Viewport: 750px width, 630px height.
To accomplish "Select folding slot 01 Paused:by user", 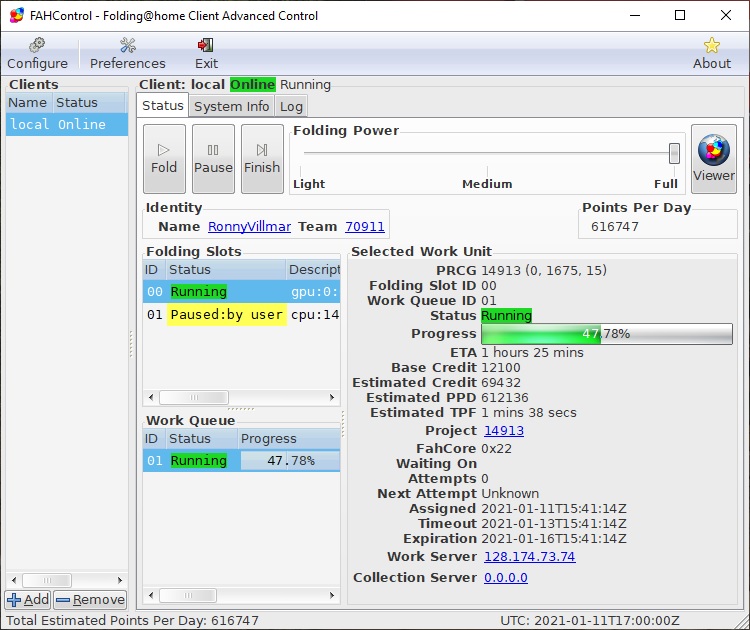I will click(x=242, y=314).
